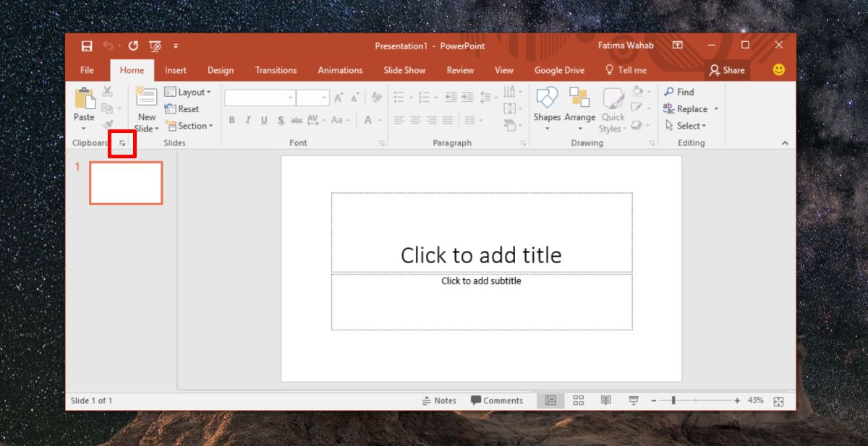
Task: Cut selection with the scissors icon
Action: point(107,92)
